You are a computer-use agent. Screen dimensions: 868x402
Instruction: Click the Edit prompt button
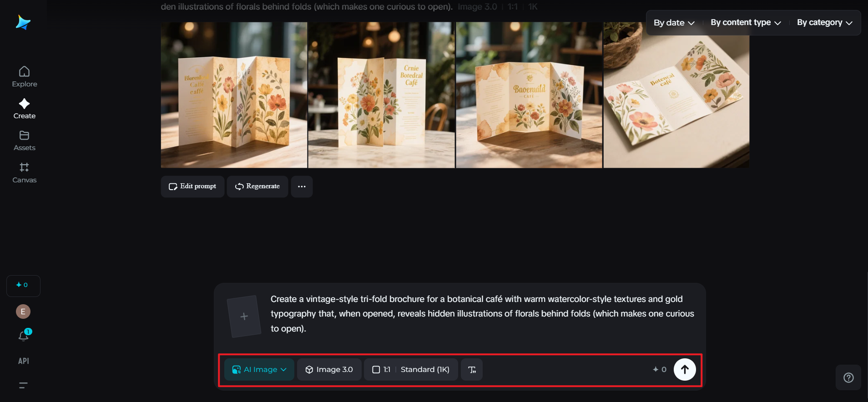(192, 186)
